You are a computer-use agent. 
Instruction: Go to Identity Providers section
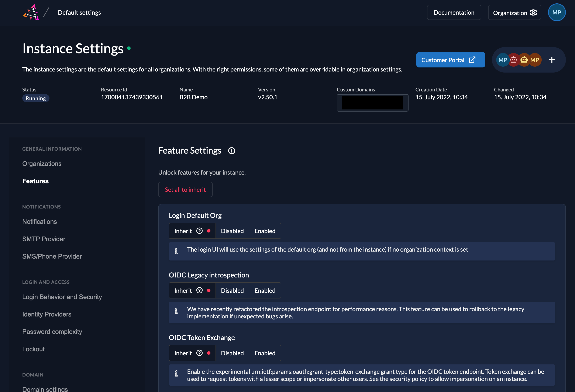tap(47, 314)
